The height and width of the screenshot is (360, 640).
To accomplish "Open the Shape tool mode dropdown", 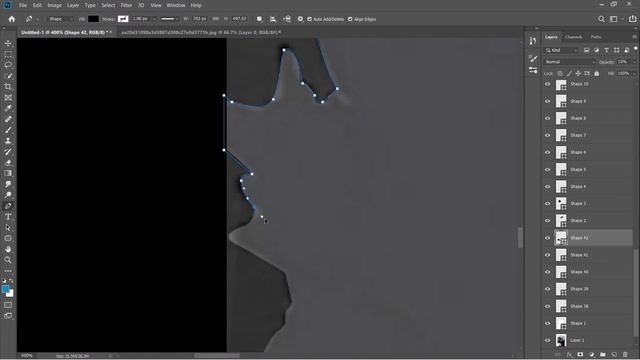I will pyautogui.click(x=60, y=19).
